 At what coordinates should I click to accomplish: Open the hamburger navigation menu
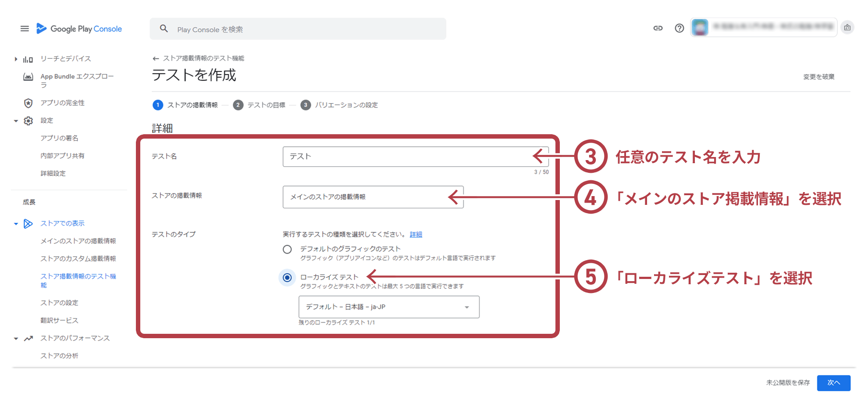25,29
